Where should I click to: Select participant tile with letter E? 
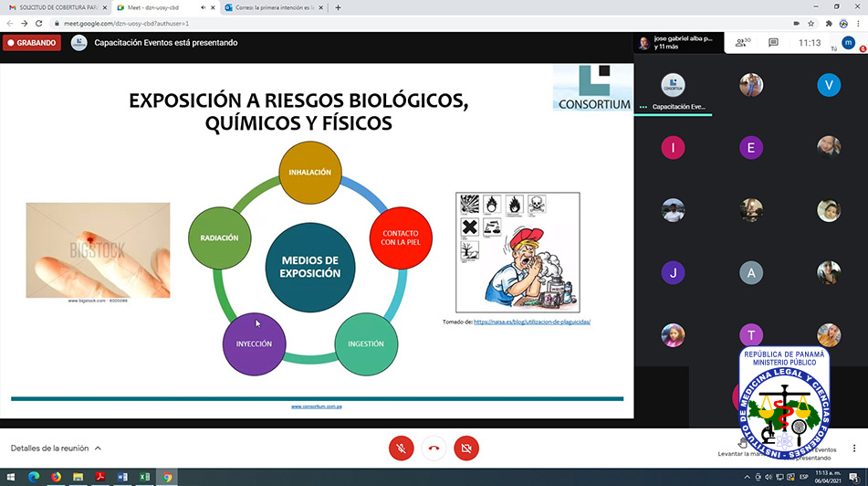(x=750, y=147)
